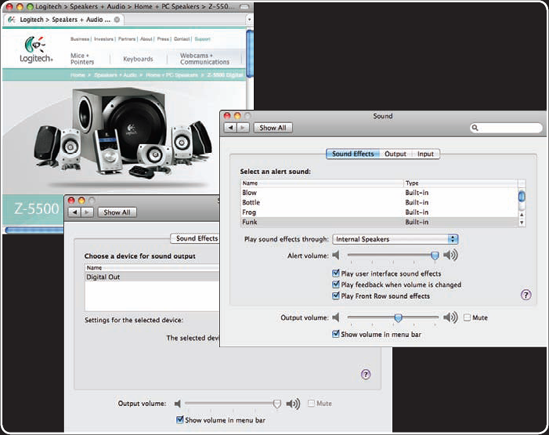Open Business link on Logitech page
The width and height of the screenshot is (549, 435).
(80, 39)
